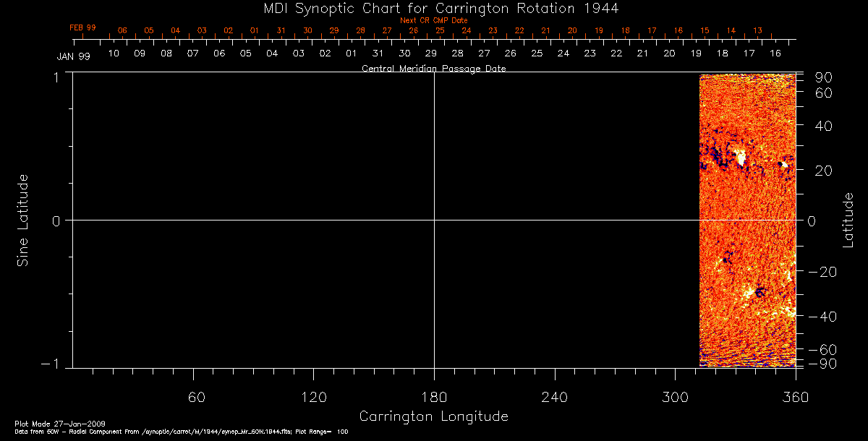The width and height of the screenshot is (868, 441).
Task: Click the red "Next CR CMP Date" caption
Action: pos(433,20)
